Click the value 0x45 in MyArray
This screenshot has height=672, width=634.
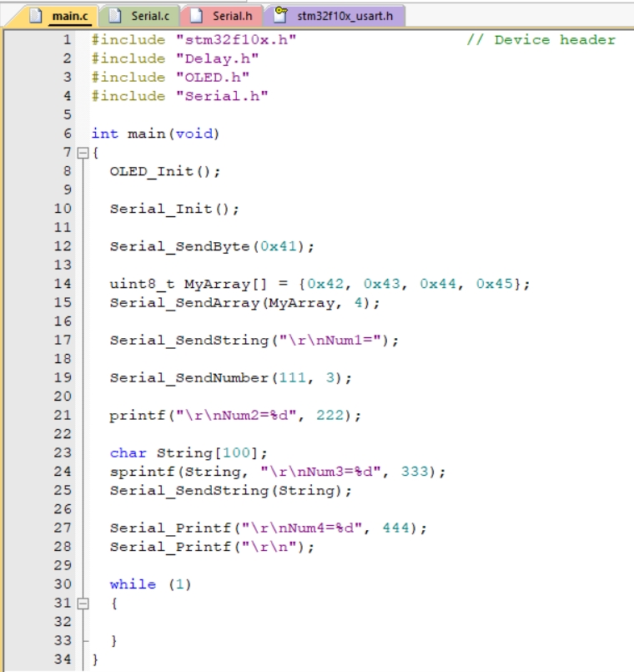coord(495,284)
